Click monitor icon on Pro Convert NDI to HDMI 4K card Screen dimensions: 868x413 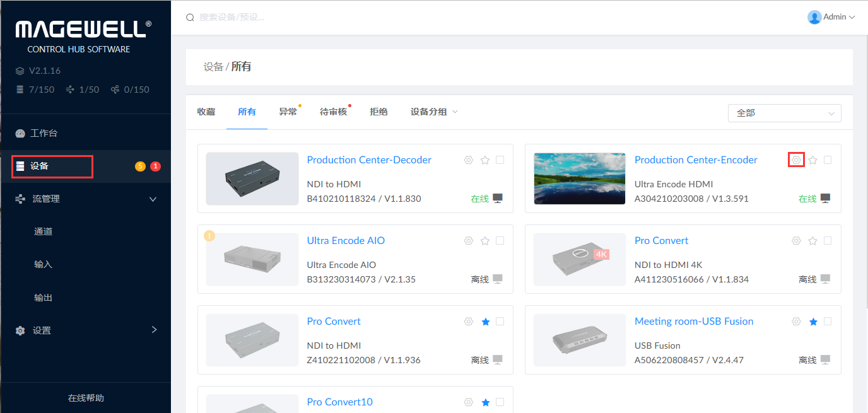pos(825,279)
